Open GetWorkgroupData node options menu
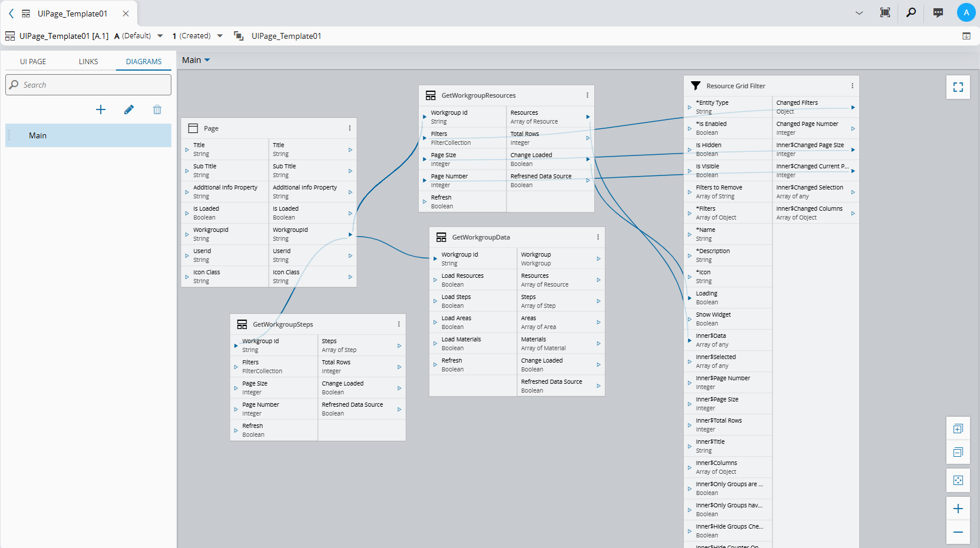Viewport: 980px width, 548px height. tap(598, 237)
